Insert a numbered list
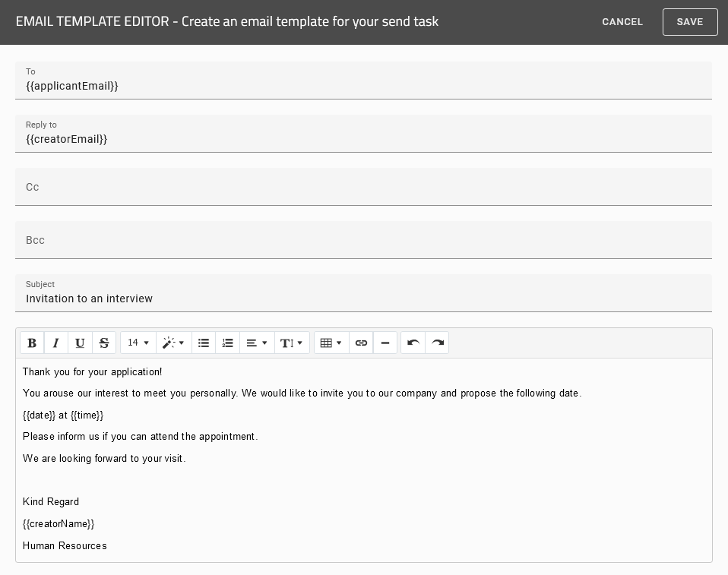This screenshot has height=575, width=728. (227, 343)
